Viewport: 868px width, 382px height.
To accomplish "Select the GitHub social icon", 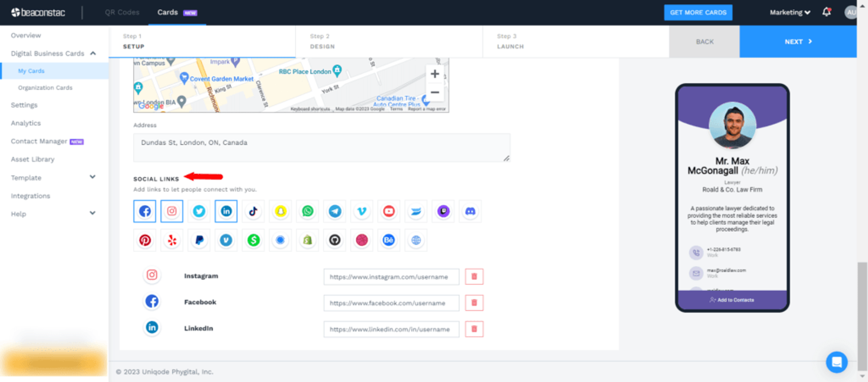I will coord(335,240).
